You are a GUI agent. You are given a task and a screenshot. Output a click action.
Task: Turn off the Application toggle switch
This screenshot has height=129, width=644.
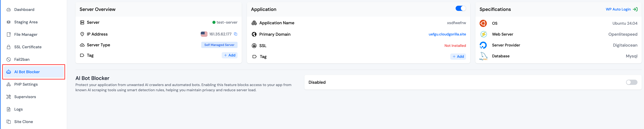460,8
